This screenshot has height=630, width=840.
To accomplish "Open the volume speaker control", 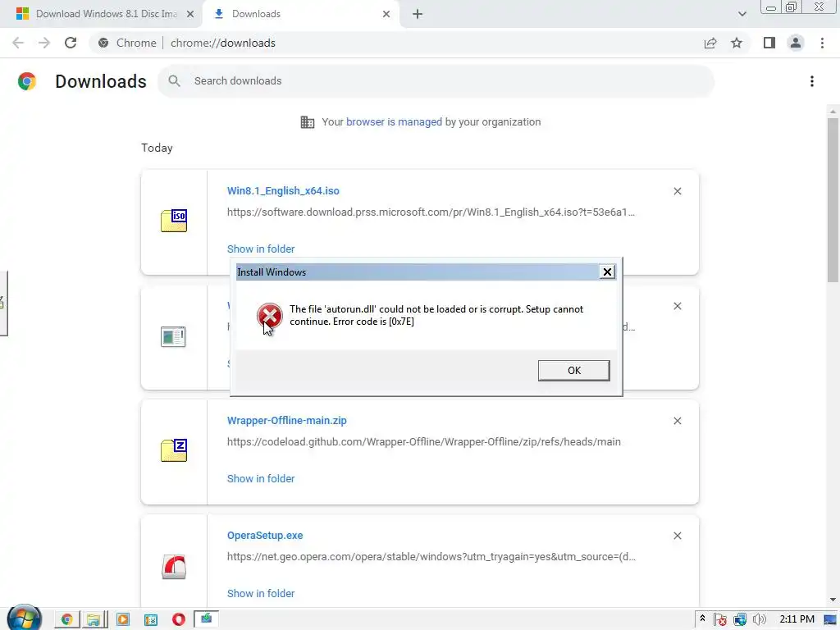I will click(x=759, y=620).
